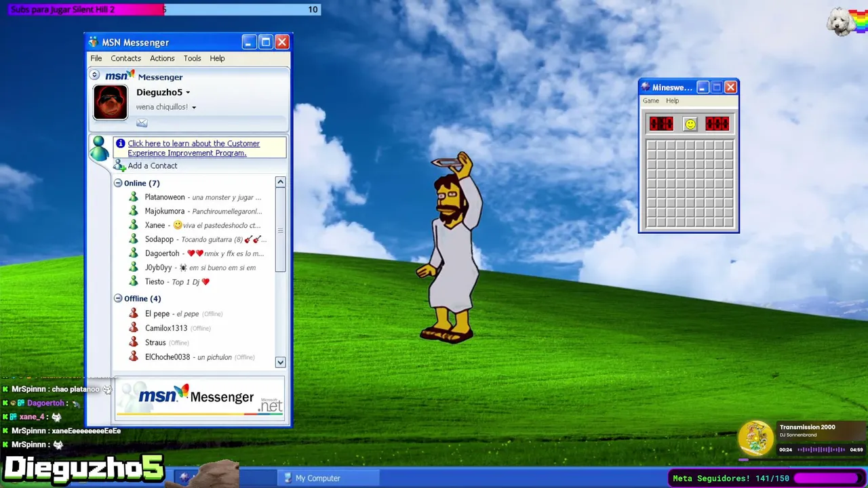Image resolution: width=868 pixels, height=488 pixels.
Task: Select the contact name 'Camilox1313'
Action: 166,328
